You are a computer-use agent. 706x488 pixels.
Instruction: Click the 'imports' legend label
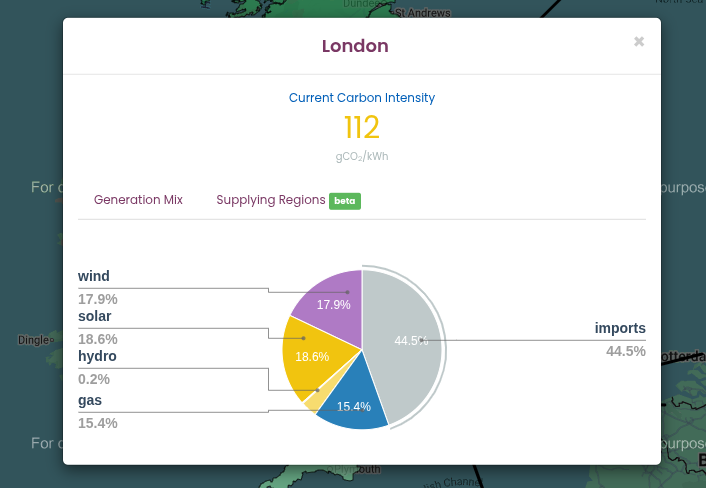click(620, 328)
